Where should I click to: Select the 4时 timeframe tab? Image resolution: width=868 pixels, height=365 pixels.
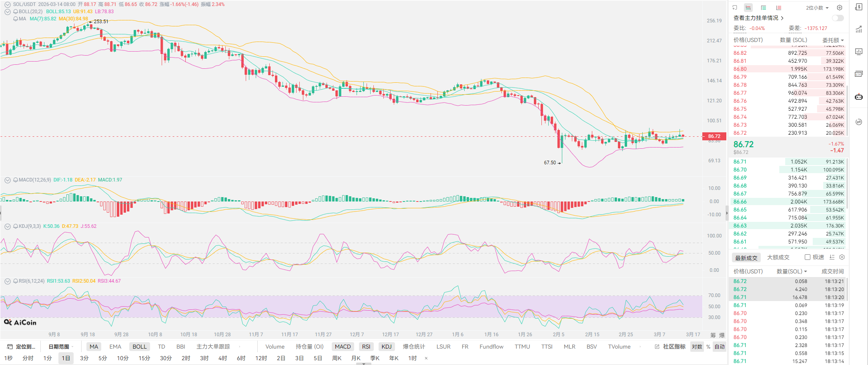(223, 358)
